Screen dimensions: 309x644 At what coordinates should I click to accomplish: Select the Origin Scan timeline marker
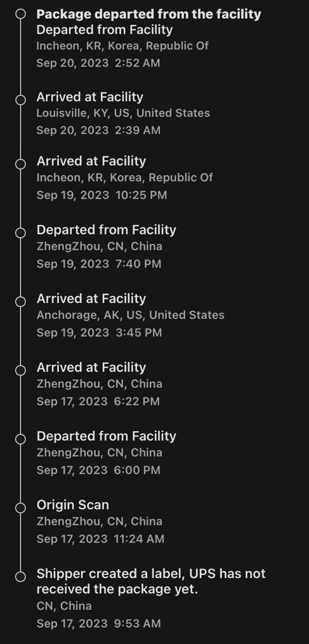click(x=20, y=508)
